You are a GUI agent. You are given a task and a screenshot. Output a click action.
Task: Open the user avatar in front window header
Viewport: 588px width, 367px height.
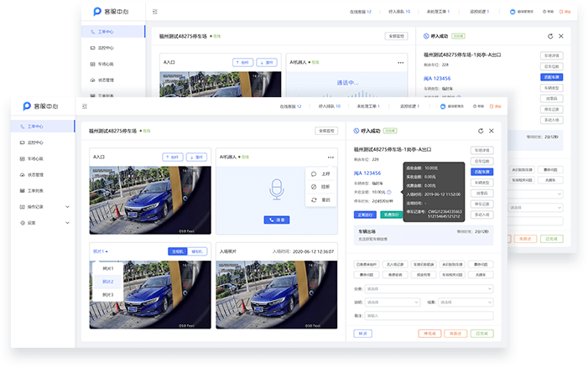click(443, 106)
